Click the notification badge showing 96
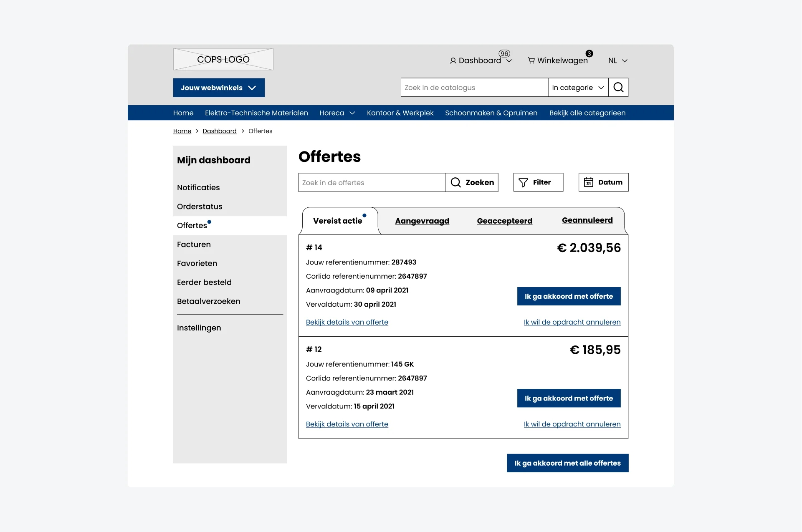Image resolution: width=802 pixels, height=532 pixels. pos(504,53)
